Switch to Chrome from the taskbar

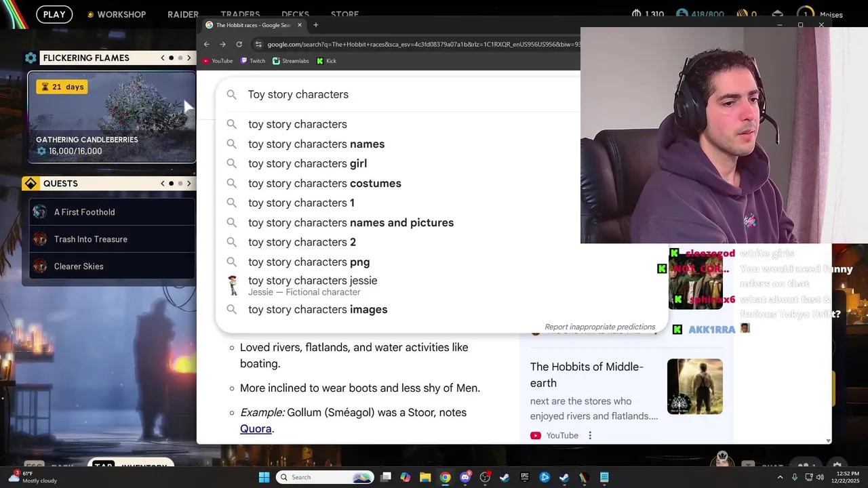click(x=445, y=477)
